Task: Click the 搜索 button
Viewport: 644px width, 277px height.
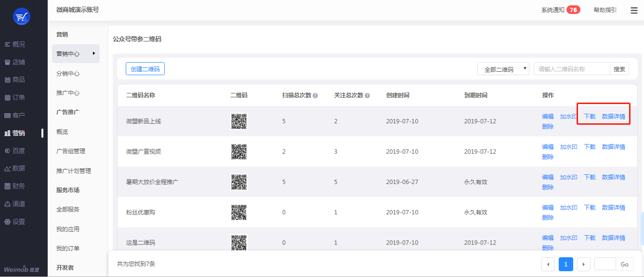Action: coord(619,69)
